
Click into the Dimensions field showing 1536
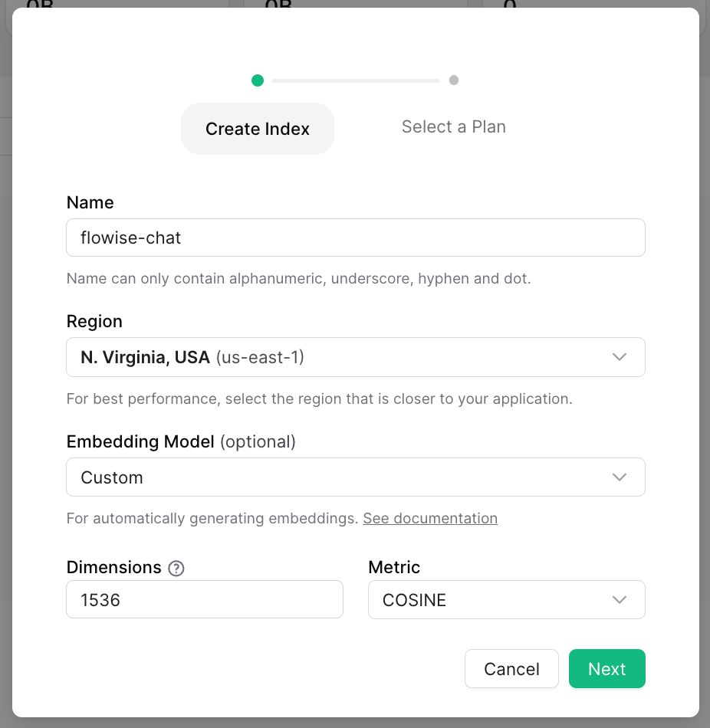coord(204,599)
